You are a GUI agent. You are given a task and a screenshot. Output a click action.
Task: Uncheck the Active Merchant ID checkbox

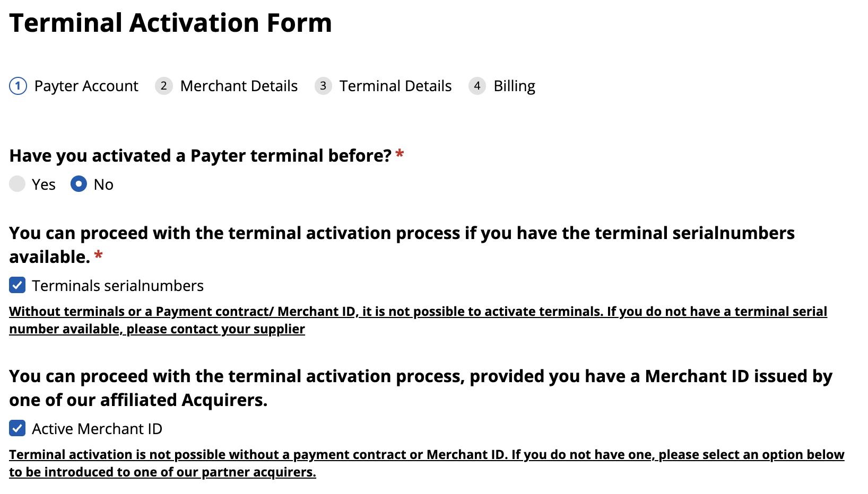pyautogui.click(x=18, y=428)
